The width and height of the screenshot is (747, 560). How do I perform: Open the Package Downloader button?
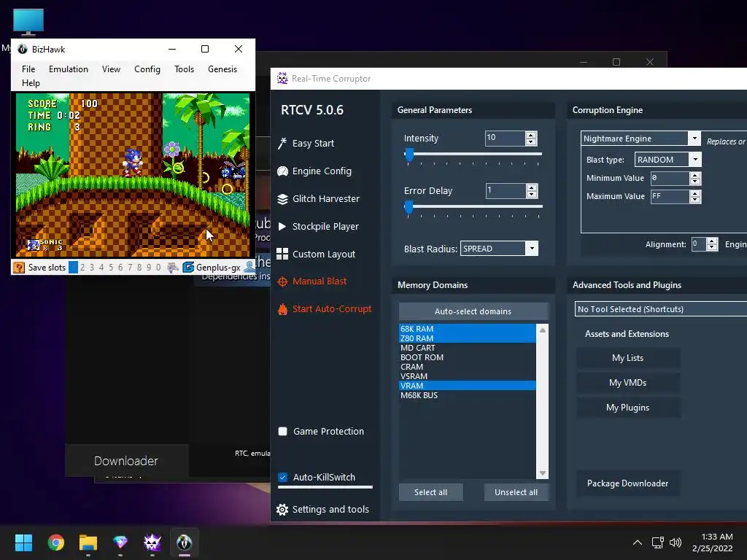[628, 483]
